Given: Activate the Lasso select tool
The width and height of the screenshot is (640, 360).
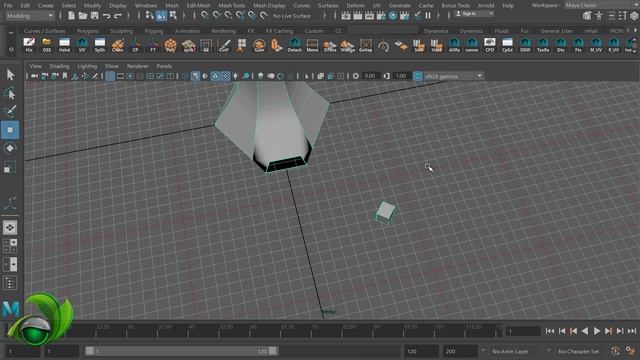Looking at the screenshot, I should [x=10, y=93].
